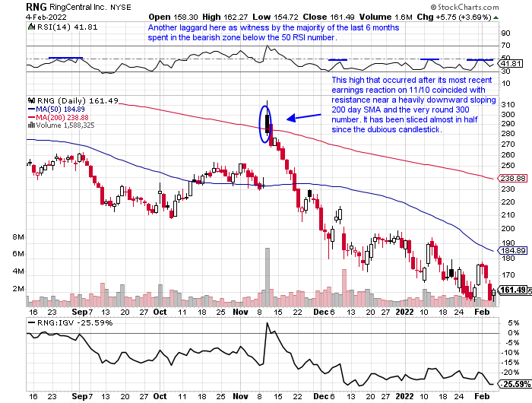
Task: Click the 238.88 red price tag
Action: pos(513,178)
